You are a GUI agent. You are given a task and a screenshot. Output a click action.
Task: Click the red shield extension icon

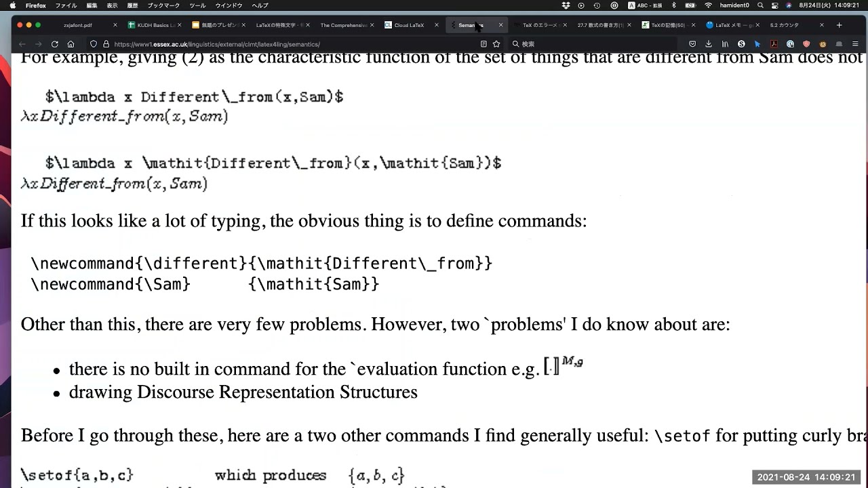point(806,44)
